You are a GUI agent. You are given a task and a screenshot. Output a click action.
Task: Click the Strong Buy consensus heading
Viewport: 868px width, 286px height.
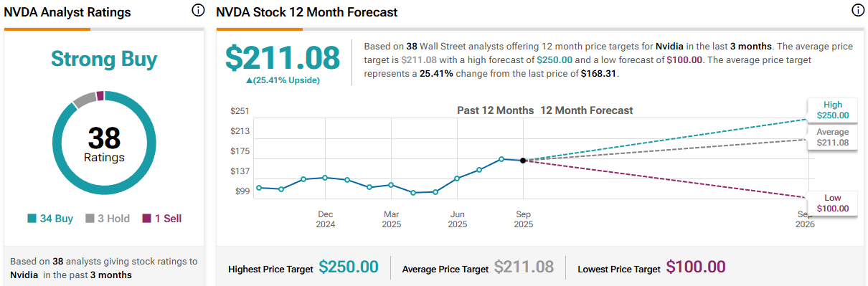tap(104, 59)
